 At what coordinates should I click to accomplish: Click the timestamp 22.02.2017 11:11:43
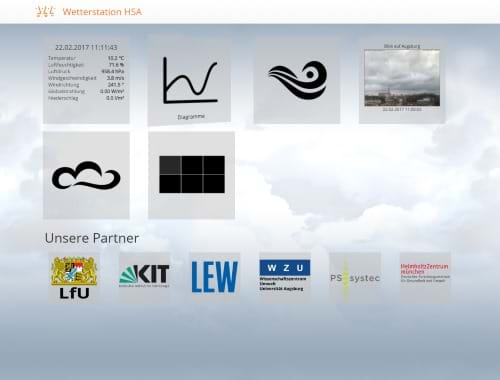86,47
